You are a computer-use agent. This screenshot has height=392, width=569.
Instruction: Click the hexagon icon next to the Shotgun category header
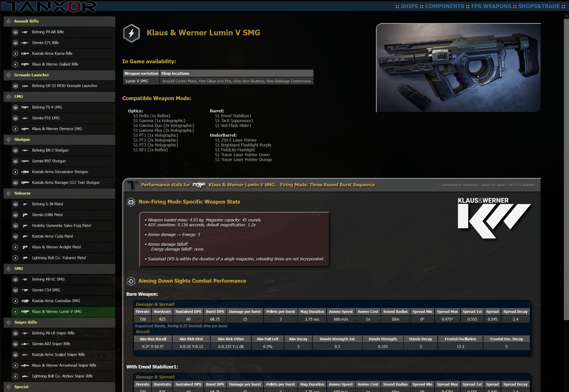tap(8, 140)
